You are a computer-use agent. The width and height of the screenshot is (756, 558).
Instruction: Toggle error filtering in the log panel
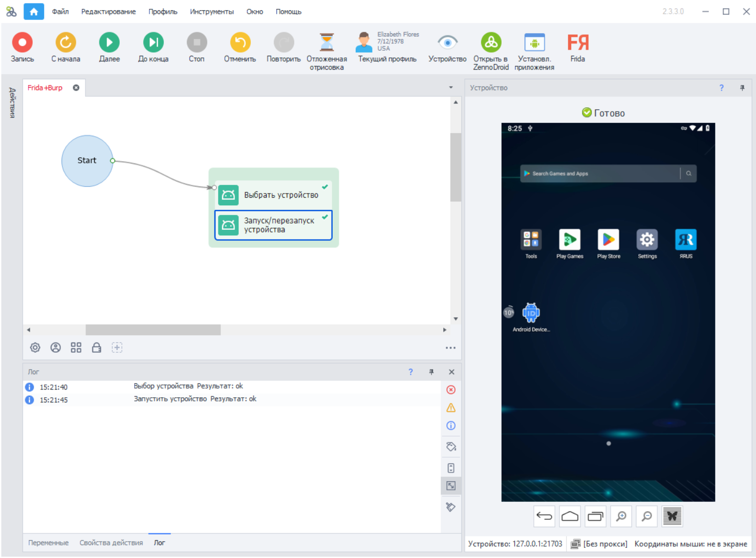click(450, 390)
